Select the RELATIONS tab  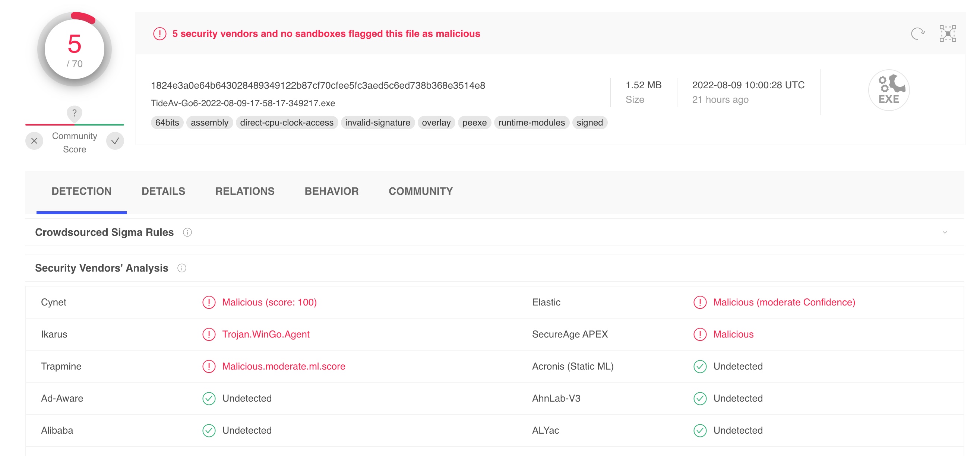click(x=244, y=191)
